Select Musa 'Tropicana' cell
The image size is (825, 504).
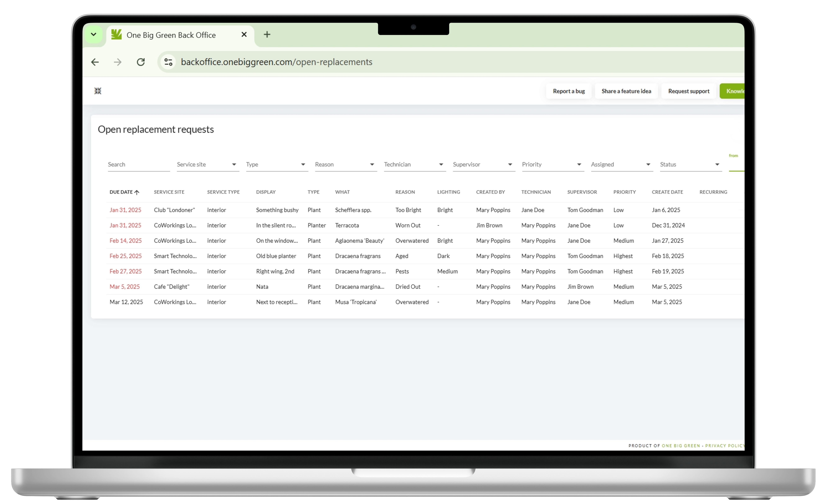(356, 302)
